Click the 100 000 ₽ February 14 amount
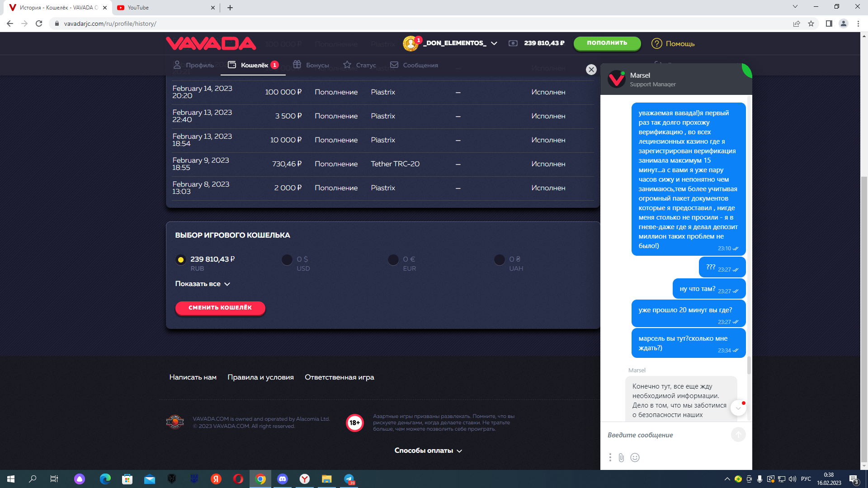The image size is (868, 488). click(283, 92)
